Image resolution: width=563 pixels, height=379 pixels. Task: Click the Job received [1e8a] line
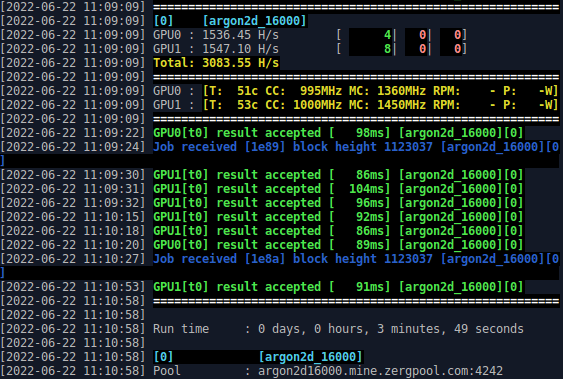tap(356, 259)
